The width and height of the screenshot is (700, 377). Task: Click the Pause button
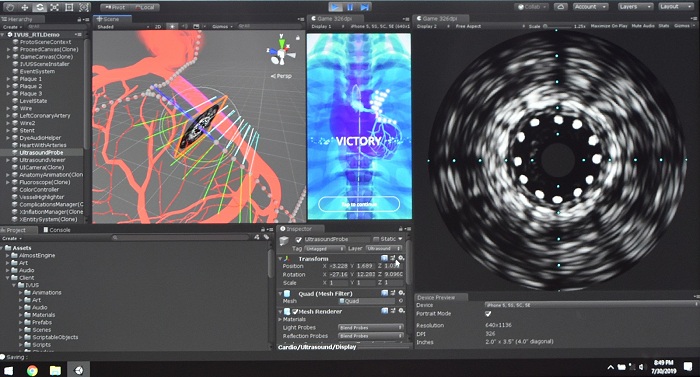coord(350,7)
